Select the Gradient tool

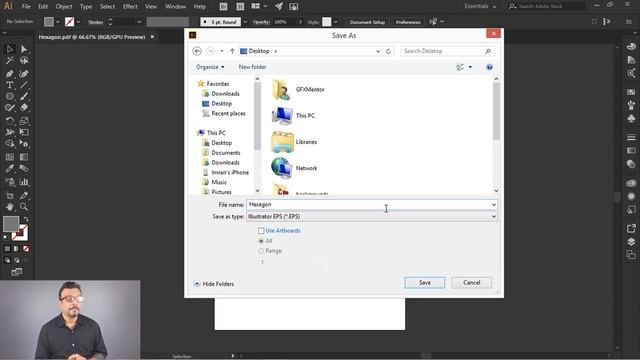[24, 157]
